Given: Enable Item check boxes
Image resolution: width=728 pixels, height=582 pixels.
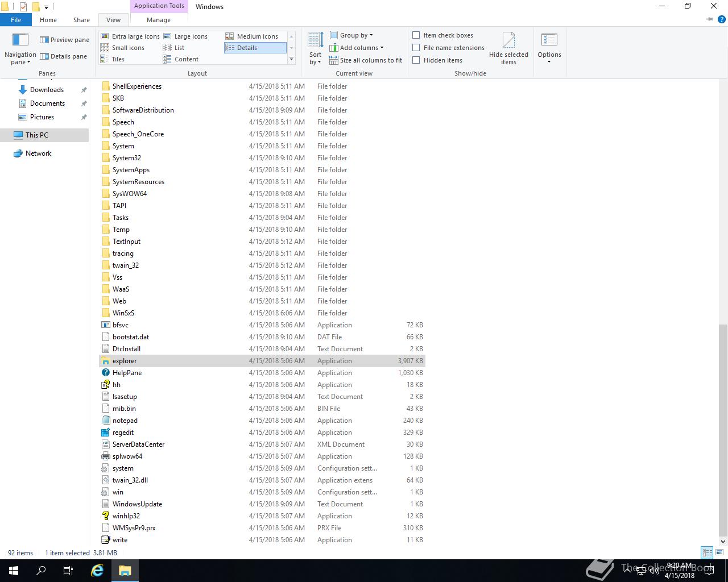Looking at the screenshot, I should pyautogui.click(x=443, y=35).
